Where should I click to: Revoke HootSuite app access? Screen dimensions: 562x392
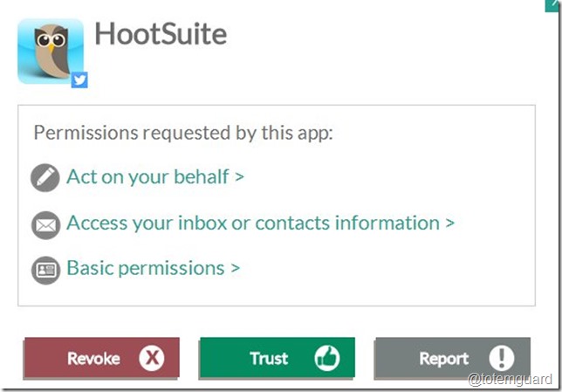coord(101,358)
